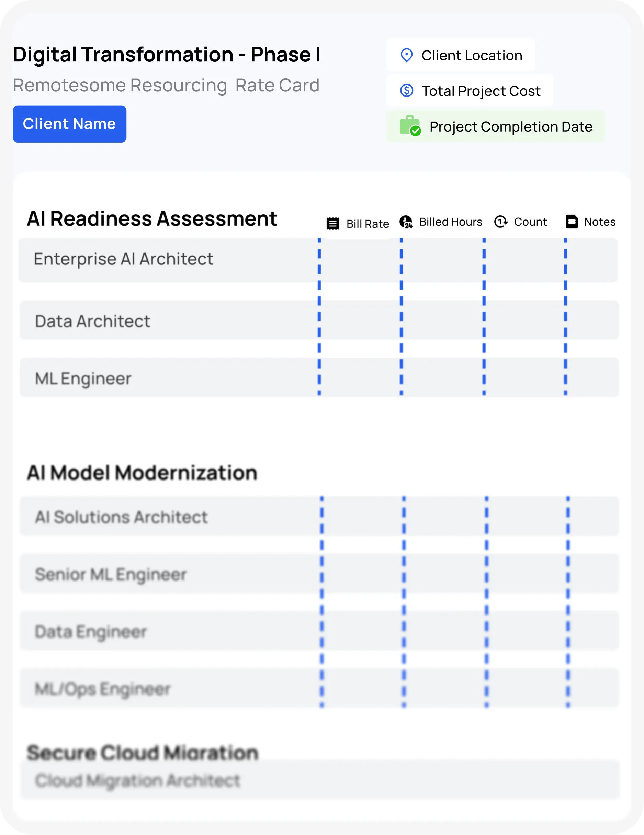The image size is (644, 835).
Task: Select the Data Architect row
Action: (319, 320)
